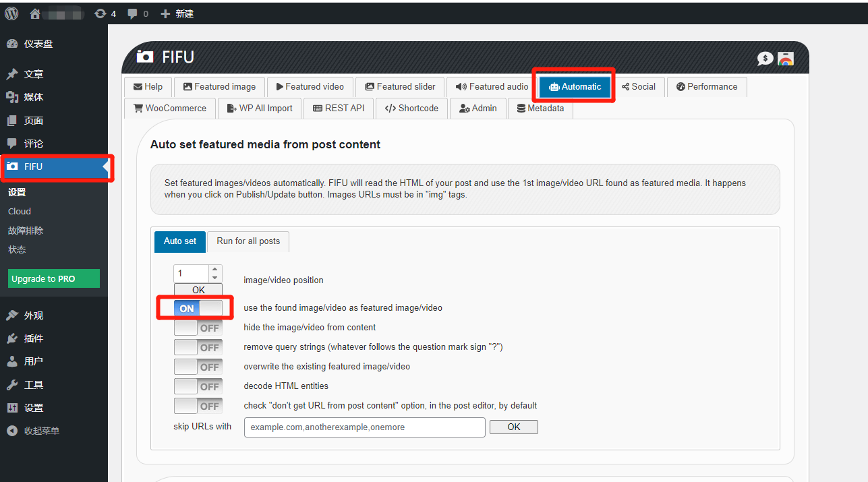The height and width of the screenshot is (482, 868).
Task: Increase the image/video position value
Action: [215, 270]
